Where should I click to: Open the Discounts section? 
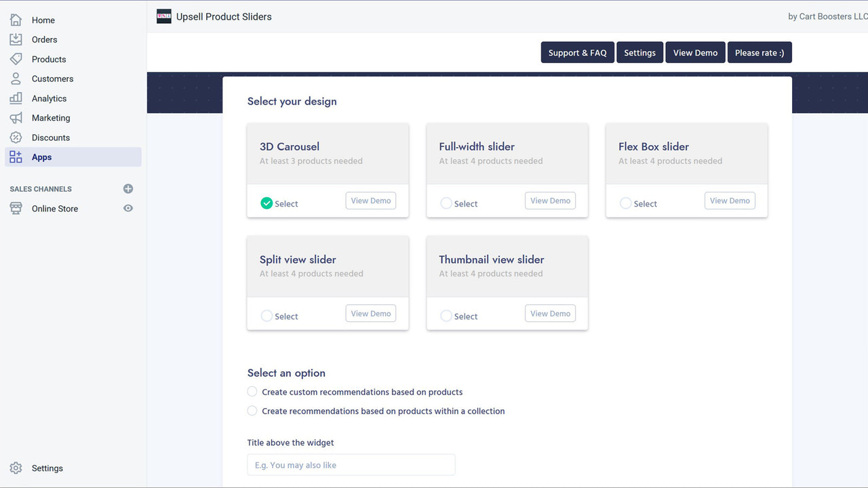coord(51,138)
